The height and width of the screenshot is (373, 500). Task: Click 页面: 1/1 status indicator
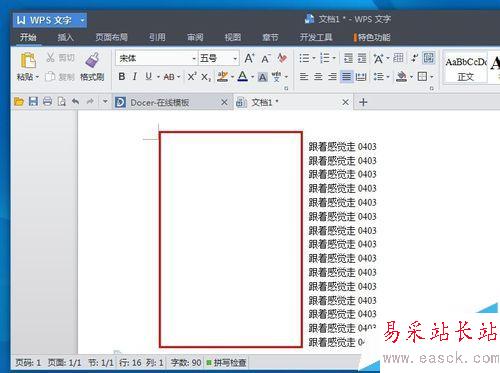64,362
